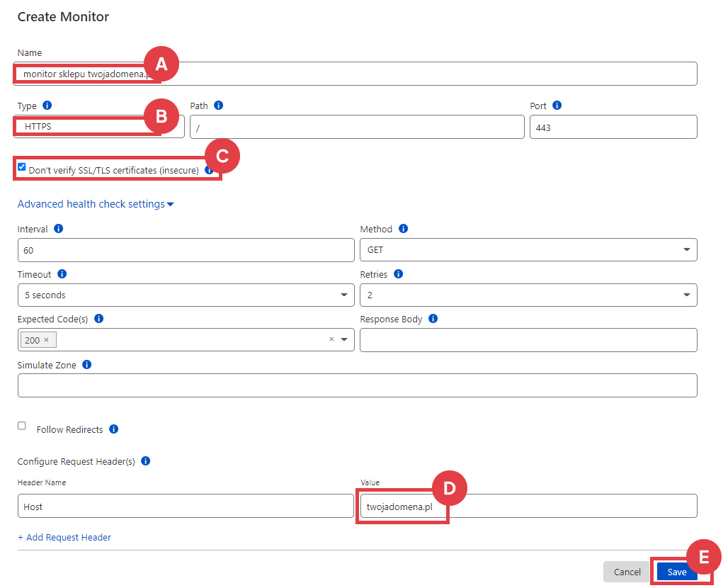Click the Cancel button

627,572
